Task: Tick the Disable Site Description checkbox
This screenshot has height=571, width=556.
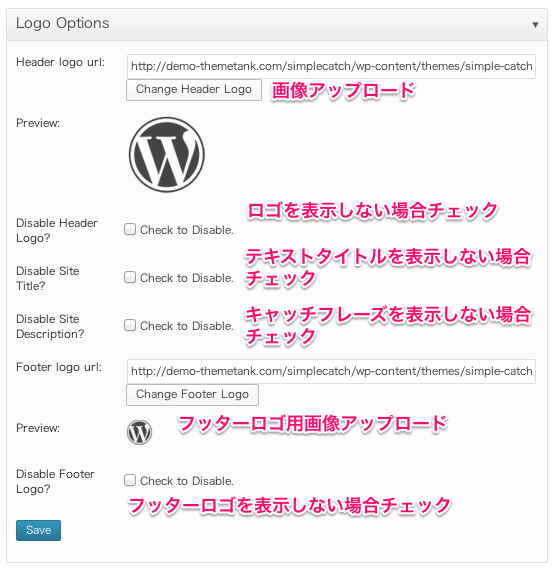Action: point(130,325)
